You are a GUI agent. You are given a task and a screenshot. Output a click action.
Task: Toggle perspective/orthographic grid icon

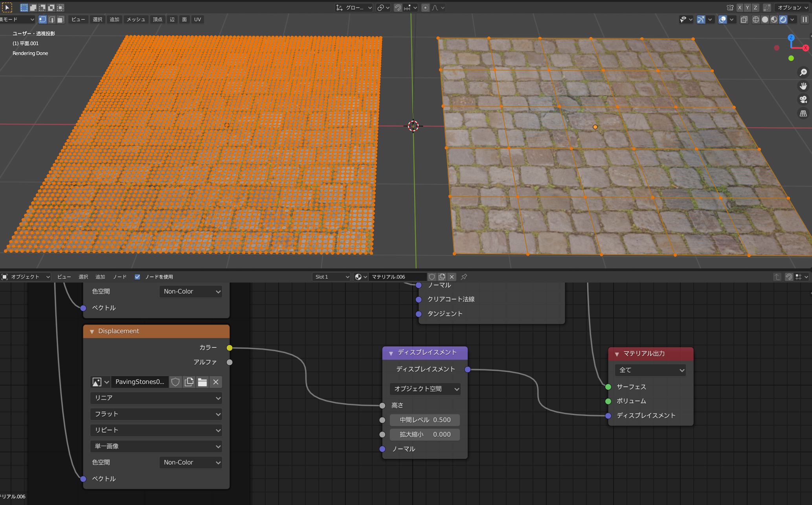[803, 113]
